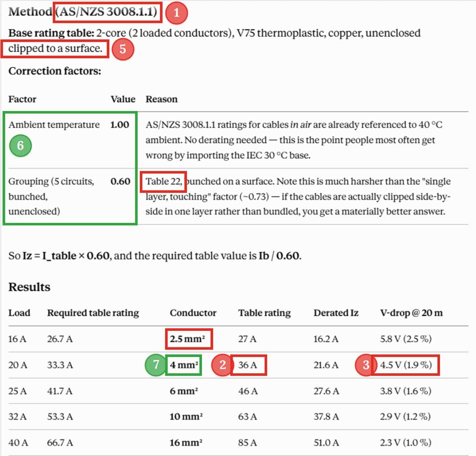Click the boxed 'Table 22' reference
476x456 pixels.
[163, 182]
